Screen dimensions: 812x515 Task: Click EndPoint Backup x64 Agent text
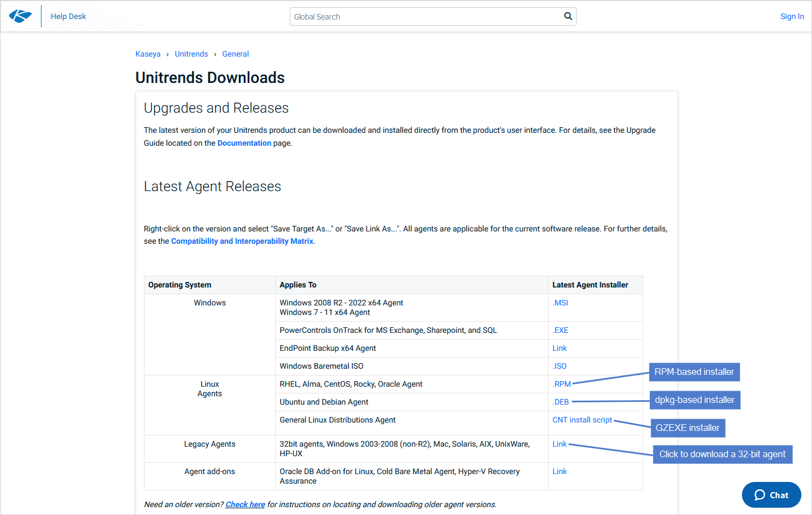[x=328, y=348]
